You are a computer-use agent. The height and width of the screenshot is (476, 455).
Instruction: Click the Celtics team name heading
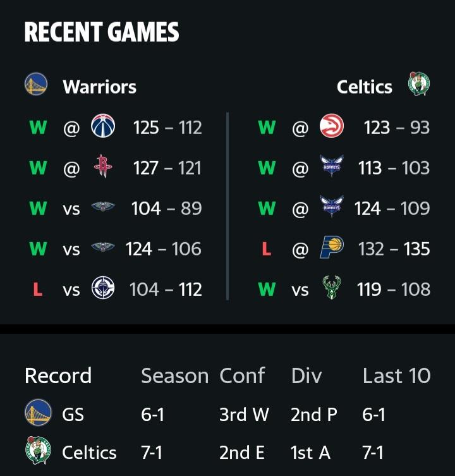364,87
